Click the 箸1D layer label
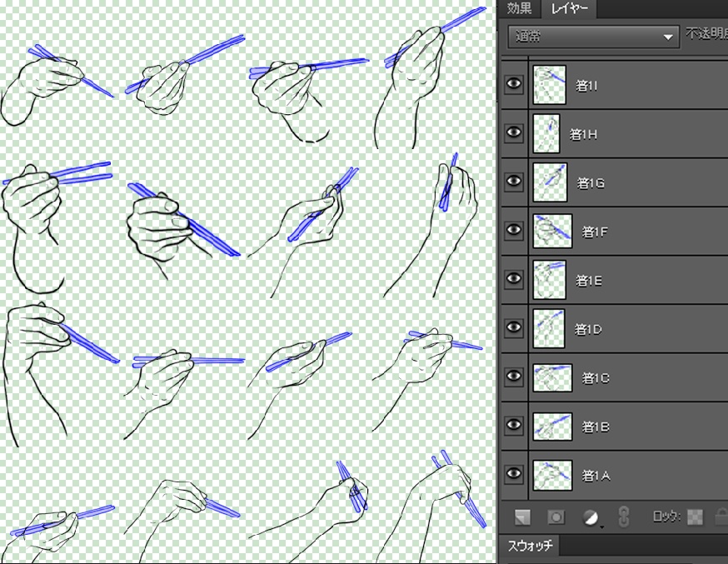The height and width of the screenshot is (564, 728). [588, 329]
